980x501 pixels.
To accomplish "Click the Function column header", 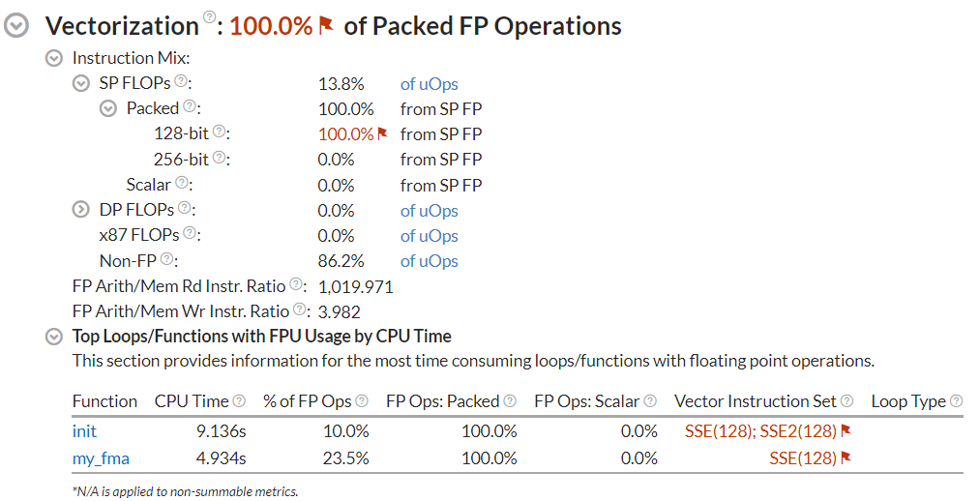I will (x=104, y=400).
